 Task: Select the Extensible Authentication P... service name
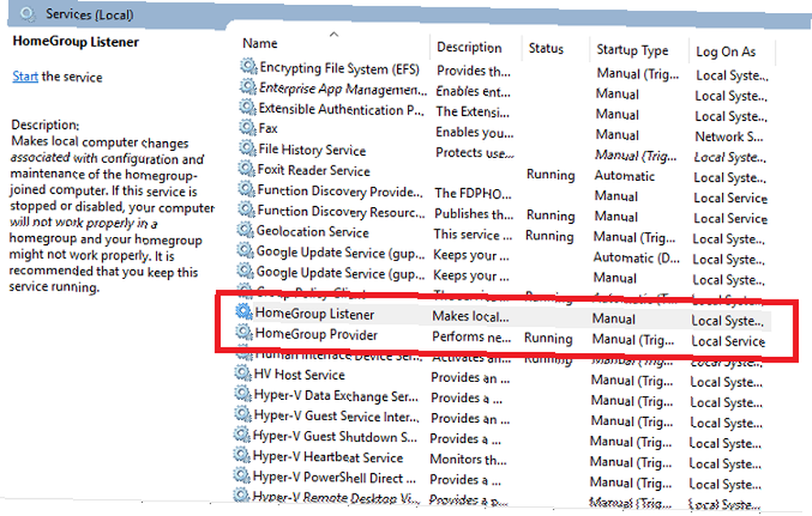[x=341, y=110]
